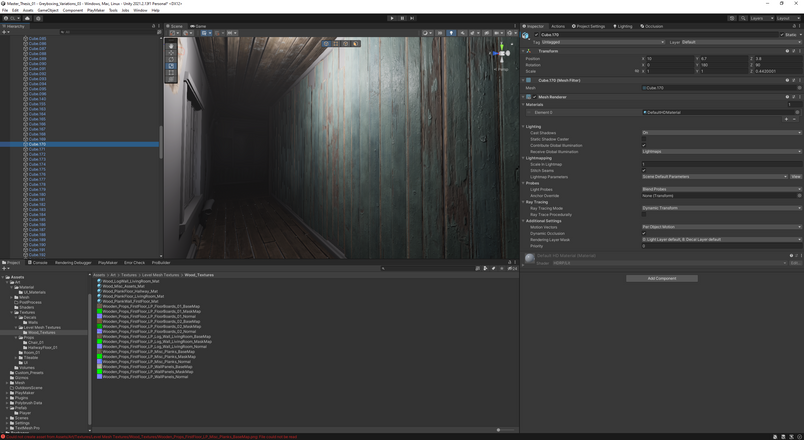Viewport: 804px width, 440px height.
Task: Open the Console tab
Action: pos(37,263)
